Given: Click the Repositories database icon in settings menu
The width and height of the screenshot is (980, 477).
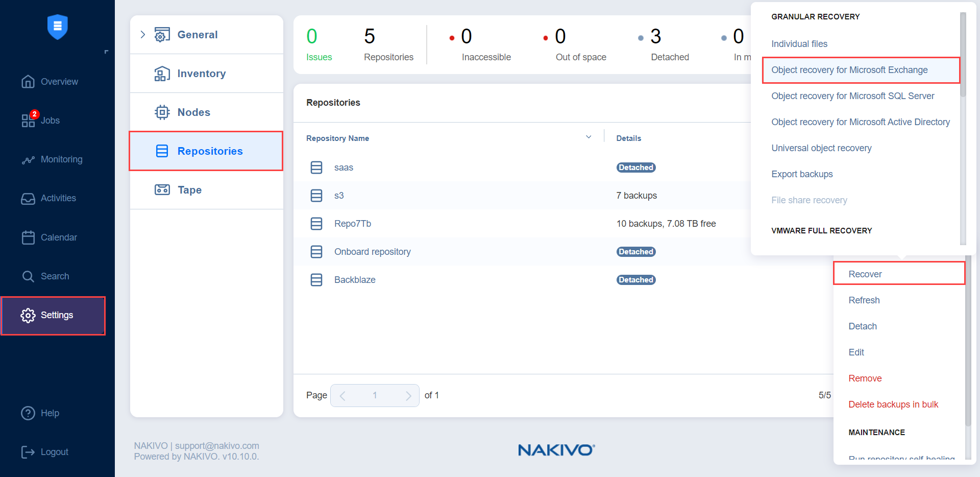Looking at the screenshot, I should click(162, 151).
